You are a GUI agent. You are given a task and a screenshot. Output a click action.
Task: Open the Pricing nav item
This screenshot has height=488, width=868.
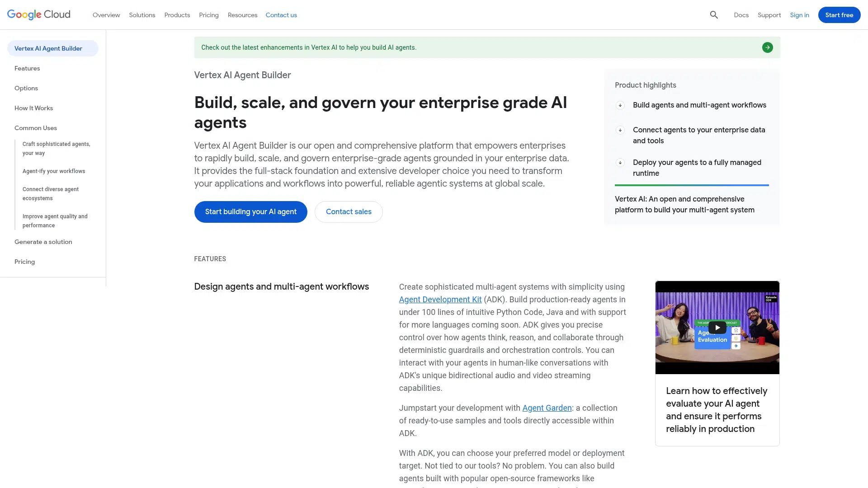click(208, 15)
